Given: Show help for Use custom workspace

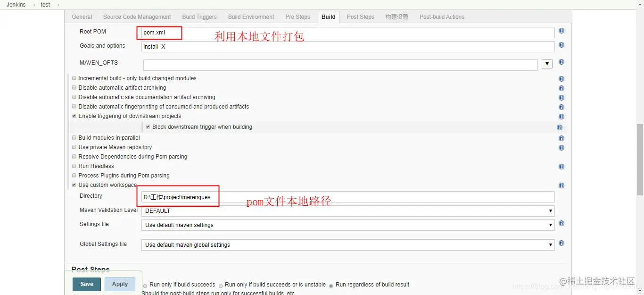Looking at the screenshot, I should 561,185.
